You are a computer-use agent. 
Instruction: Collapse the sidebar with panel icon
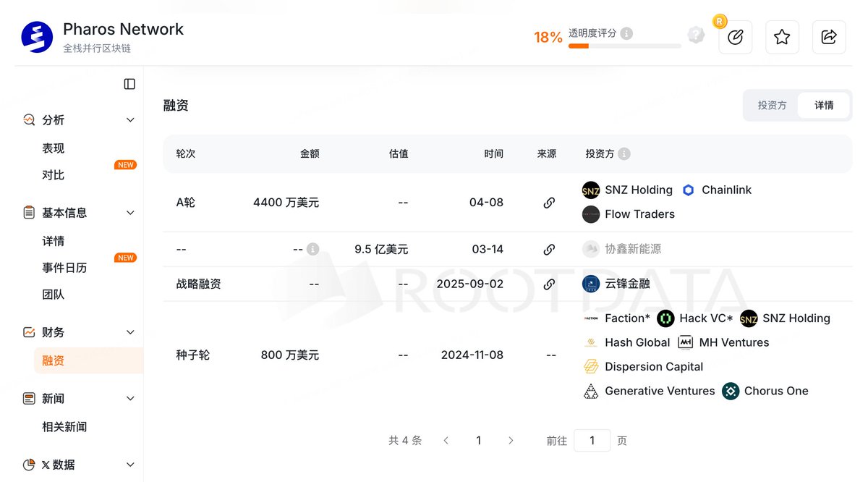coord(129,84)
